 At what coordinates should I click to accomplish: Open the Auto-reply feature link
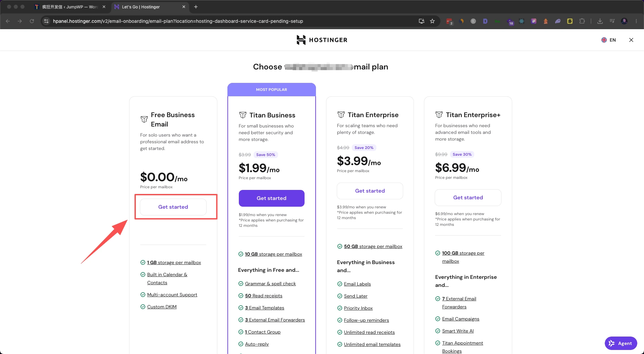tap(257, 344)
